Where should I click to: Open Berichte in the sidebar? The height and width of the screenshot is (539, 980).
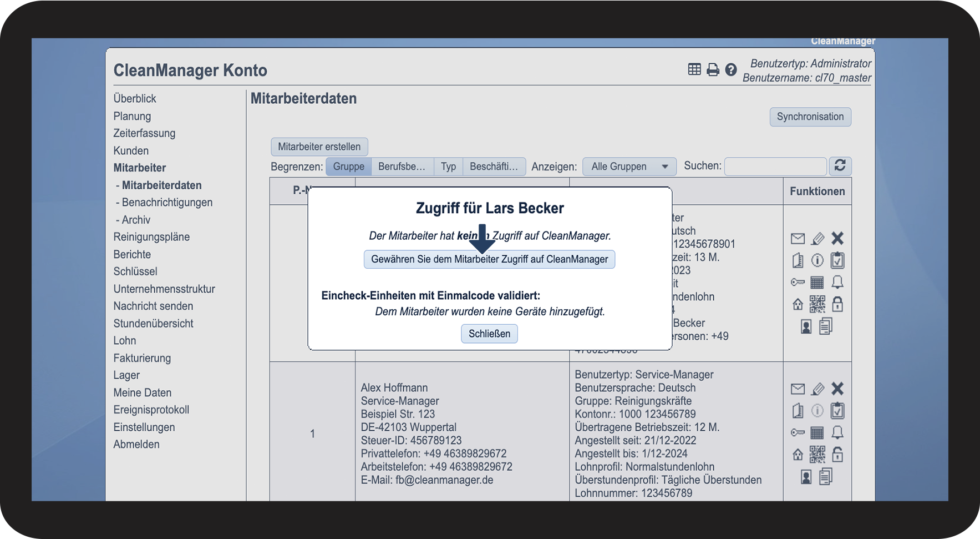pyautogui.click(x=132, y=254)
